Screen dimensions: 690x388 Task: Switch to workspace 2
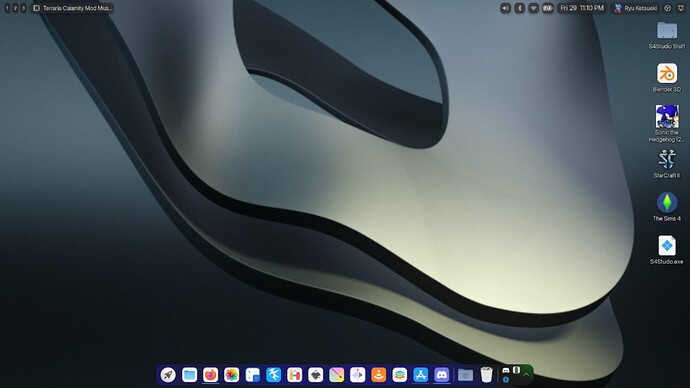[x=15, y=8]
